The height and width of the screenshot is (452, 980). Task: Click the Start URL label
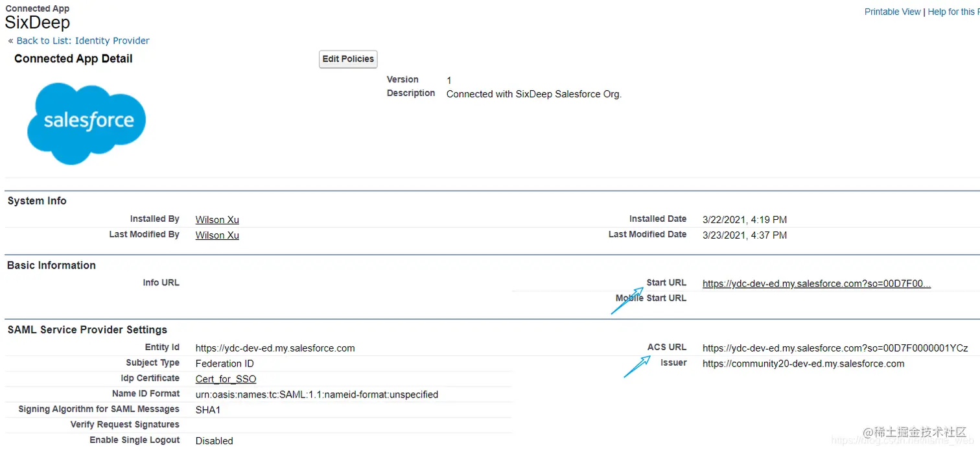point(666,283)
